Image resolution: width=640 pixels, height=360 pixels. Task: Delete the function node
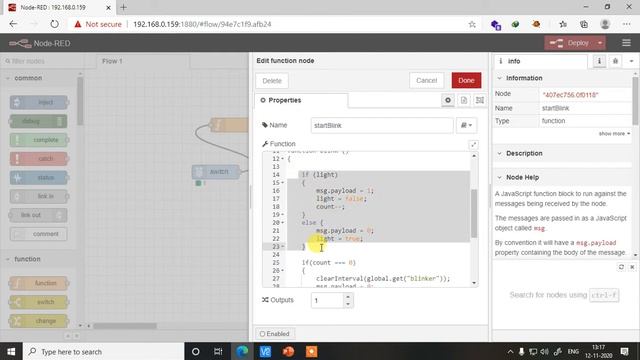pyautogui.click(x=272, y=81)
